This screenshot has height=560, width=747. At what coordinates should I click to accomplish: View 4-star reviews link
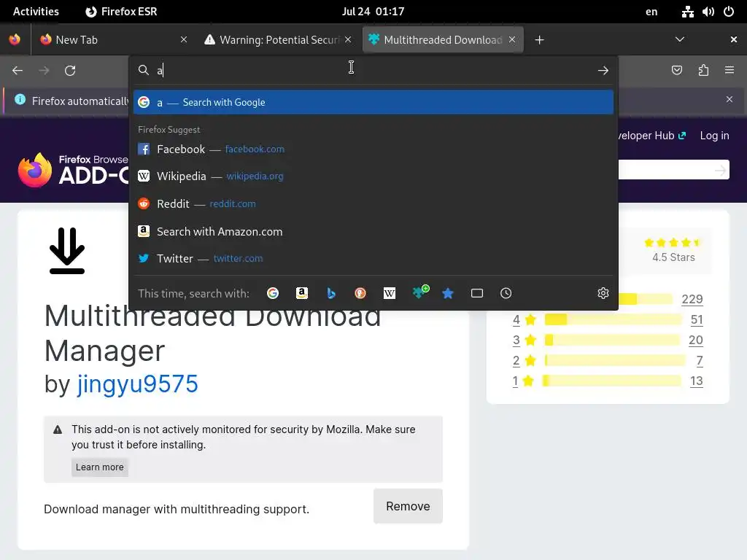516,319
